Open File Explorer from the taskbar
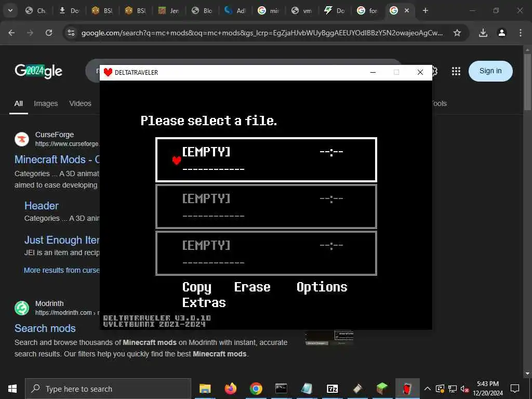The height and width of the screenshot is (399, 532). (205, 389)
